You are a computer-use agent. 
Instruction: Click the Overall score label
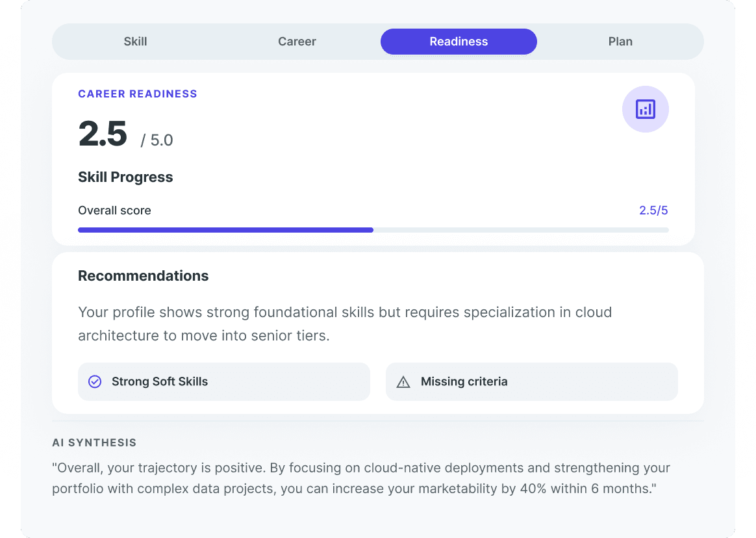[114, 211]
